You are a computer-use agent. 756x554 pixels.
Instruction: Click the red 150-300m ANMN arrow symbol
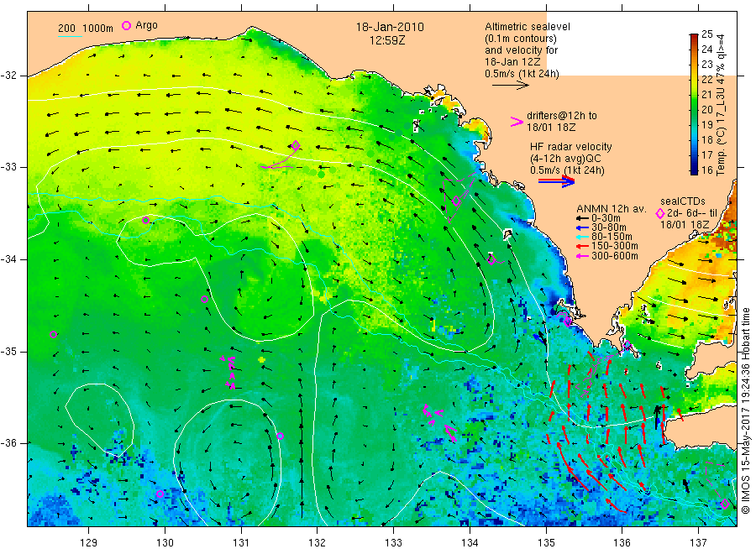pos(582,246)
